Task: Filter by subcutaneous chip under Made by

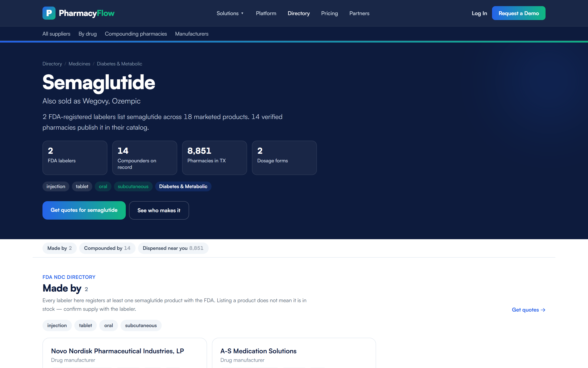Action: click(x=141, y=325)
